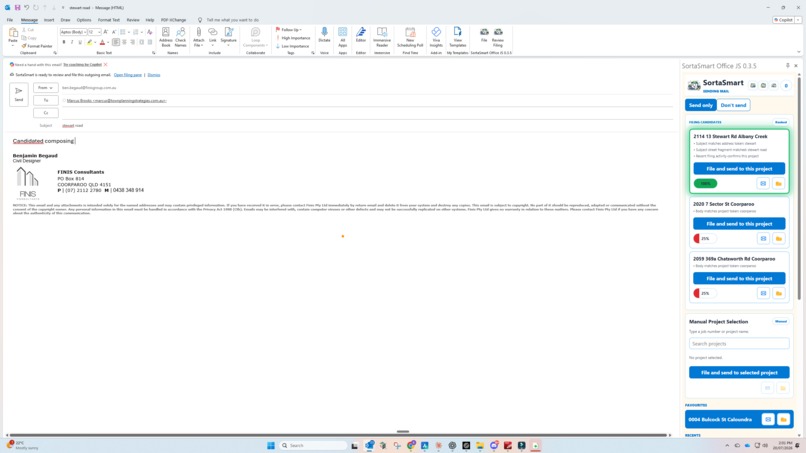This screenshot has width=806, height=453.
Task: Open highlight color dropdown arrow
Action: point(95,42)
